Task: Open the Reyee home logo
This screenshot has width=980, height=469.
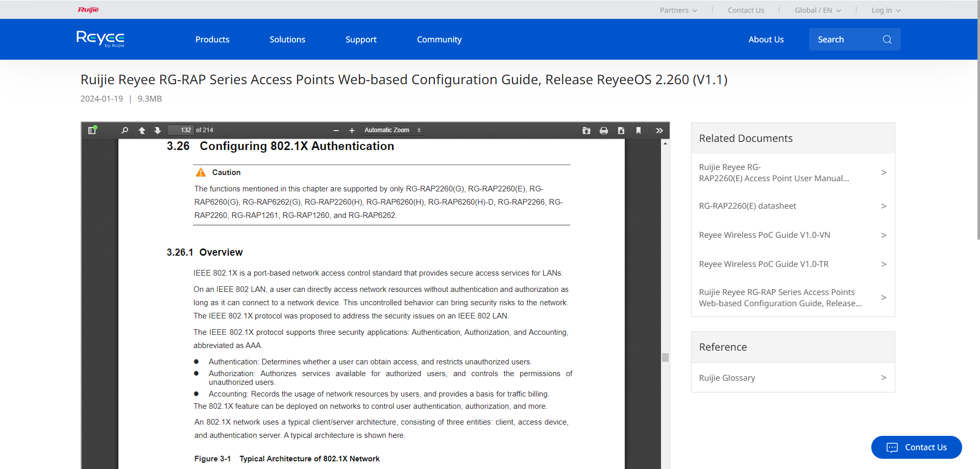Action: pos(101,39)
